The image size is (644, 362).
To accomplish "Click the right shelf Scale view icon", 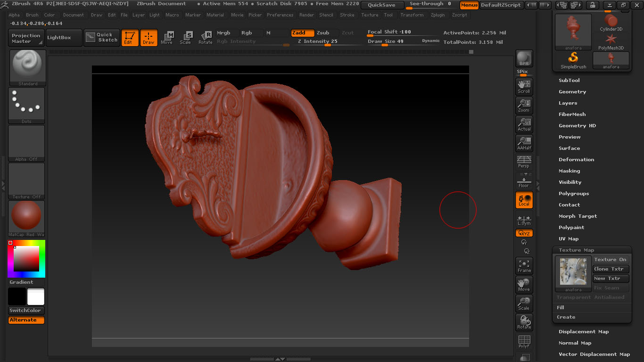I will click(x=524, y=304).
